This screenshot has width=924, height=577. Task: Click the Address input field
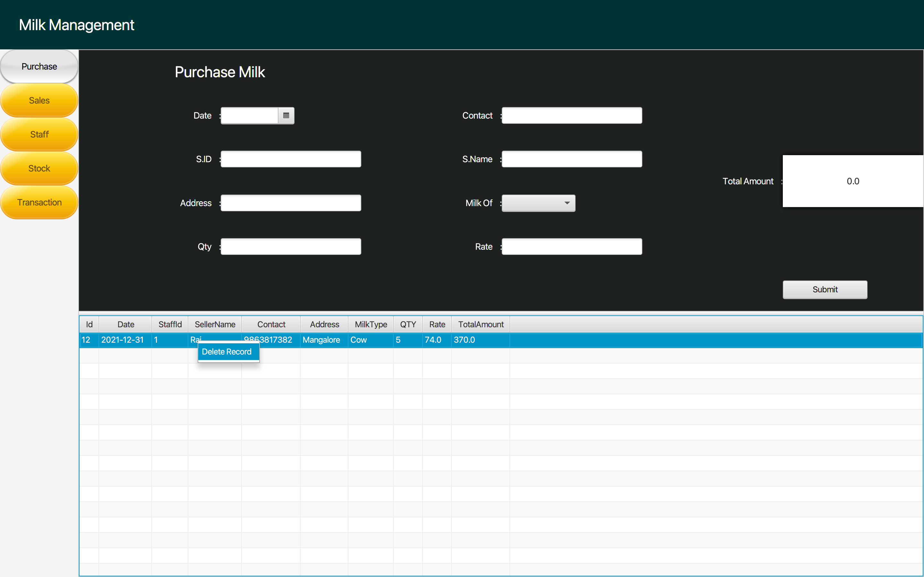pos(291,203)
